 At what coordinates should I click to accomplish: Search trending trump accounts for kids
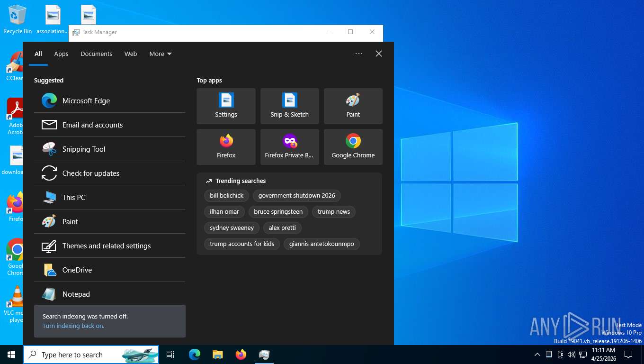tap(242, 244)
